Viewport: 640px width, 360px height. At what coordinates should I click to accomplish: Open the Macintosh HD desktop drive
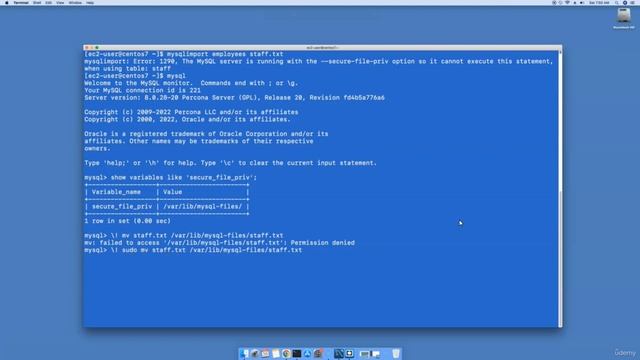coord(624,18)
